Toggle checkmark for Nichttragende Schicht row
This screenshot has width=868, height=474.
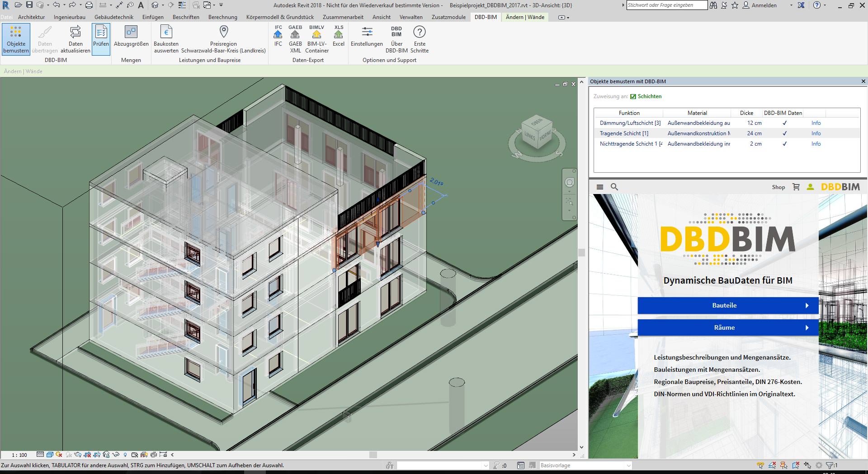(784, 144)
